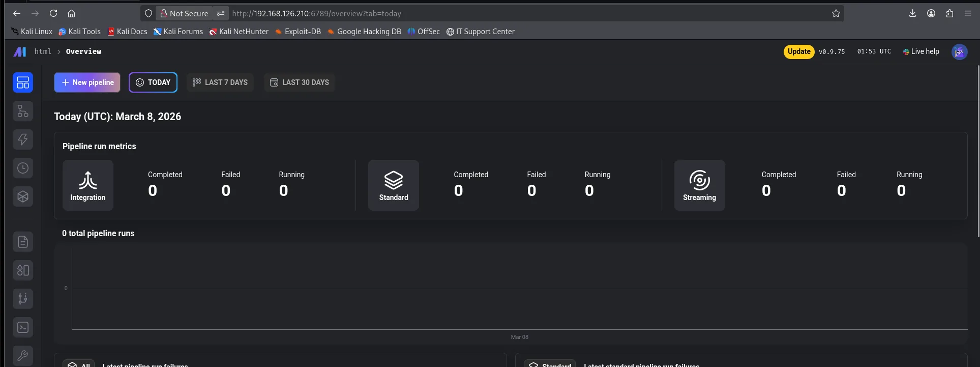The height and width of the screenshot is (367, 980).
Task: Click browser forward arrow
Action: (35, 13)
